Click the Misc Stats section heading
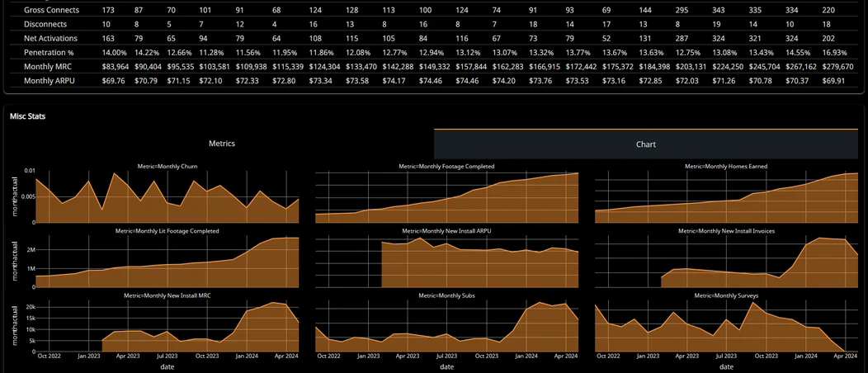The width and height of the screenshot is (868, 373). [28, 116]
